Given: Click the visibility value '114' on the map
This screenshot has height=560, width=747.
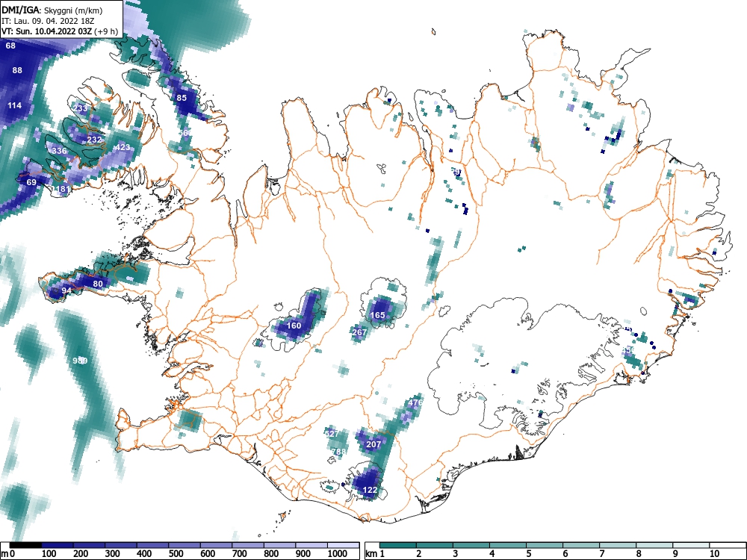Looking at the screenshot, I should click(14, 105).
